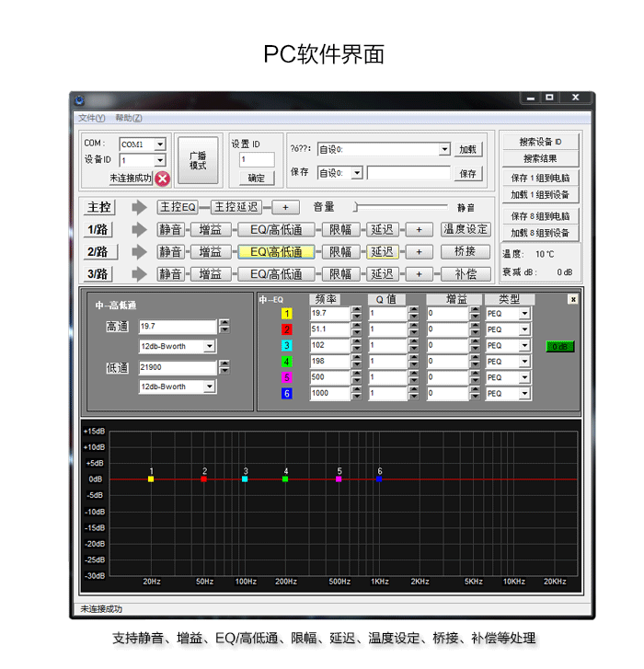Open highlighted EQ/高低通 for channel 2/路
Viewport: 644px width, 669px height.
pos(276,252)
